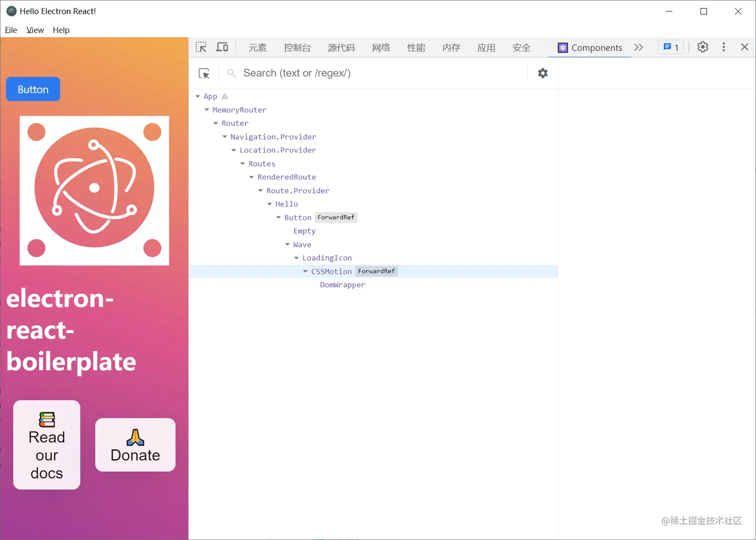Switch to the 网络 tab
Viewport: 756px width, 540px height.
click(381, 48)
